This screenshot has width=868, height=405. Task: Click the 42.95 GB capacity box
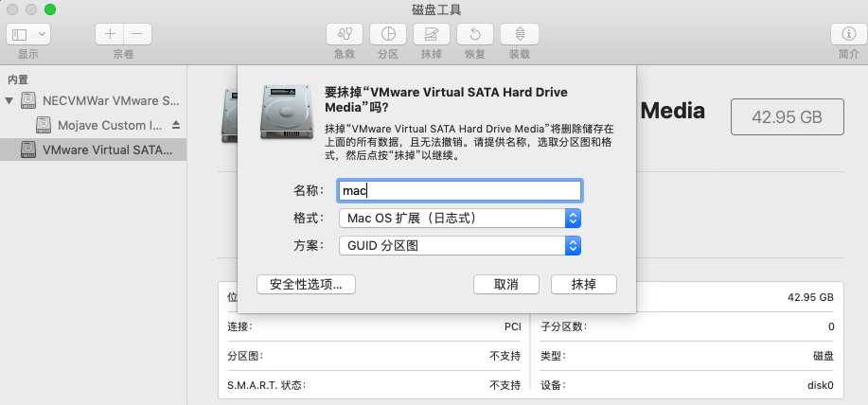pyautogui.click(x=788, y=116)
